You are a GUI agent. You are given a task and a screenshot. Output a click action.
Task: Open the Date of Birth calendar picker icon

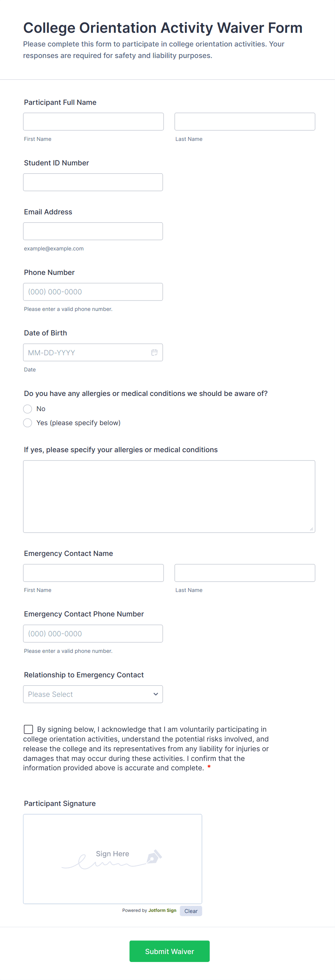point(155,352)
